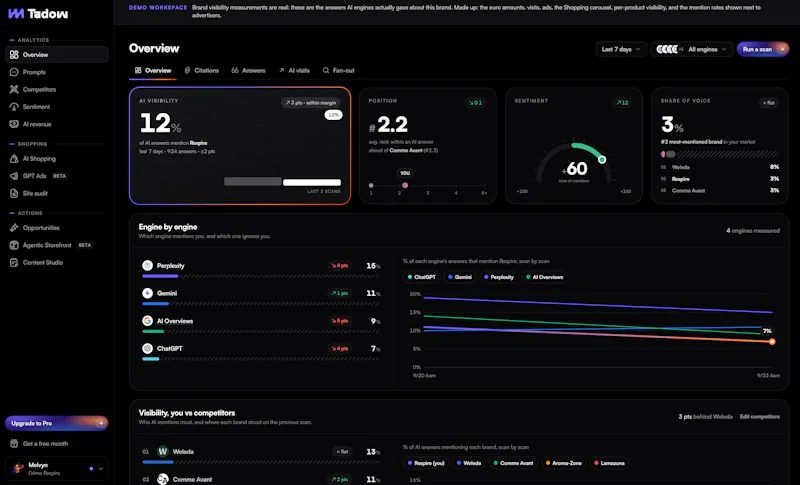Click the AI revenue icon in sidebar
Viewport: 800px width, 485px height.
pos(14,124)
